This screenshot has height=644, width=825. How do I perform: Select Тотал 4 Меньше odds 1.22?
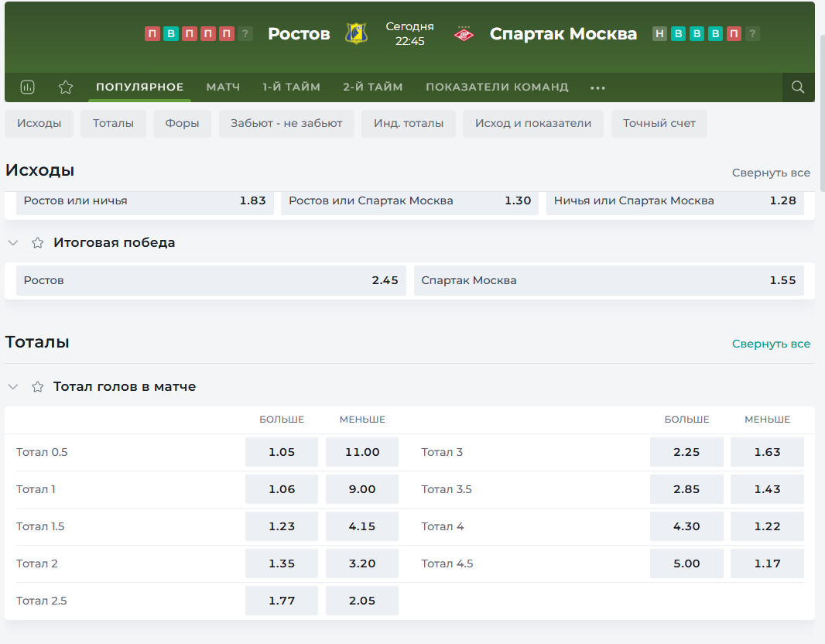pyautogui.click(x=767, y=526)
